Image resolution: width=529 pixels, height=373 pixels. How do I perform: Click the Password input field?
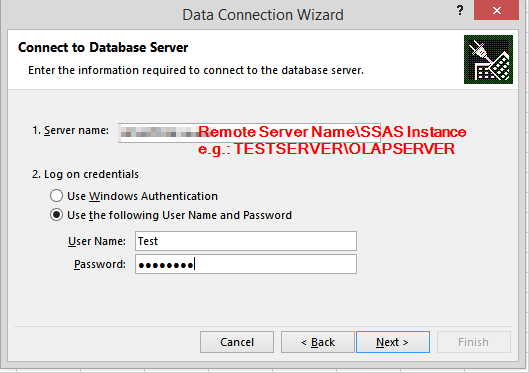(246, 264)
